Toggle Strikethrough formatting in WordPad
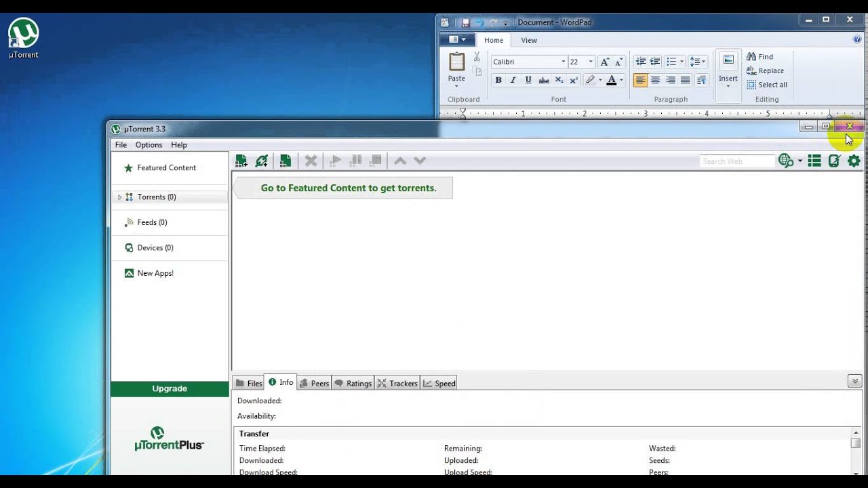 click(544, 80)
